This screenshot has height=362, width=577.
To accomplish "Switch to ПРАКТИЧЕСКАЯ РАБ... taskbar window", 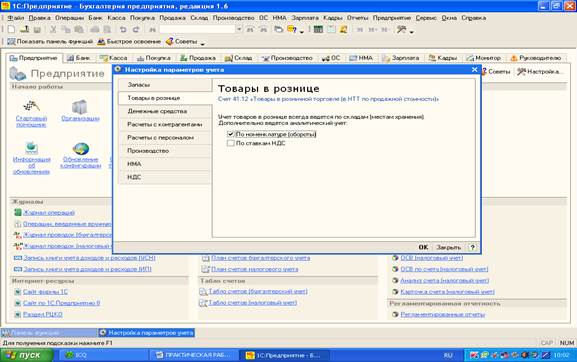I will coord(193,355).
